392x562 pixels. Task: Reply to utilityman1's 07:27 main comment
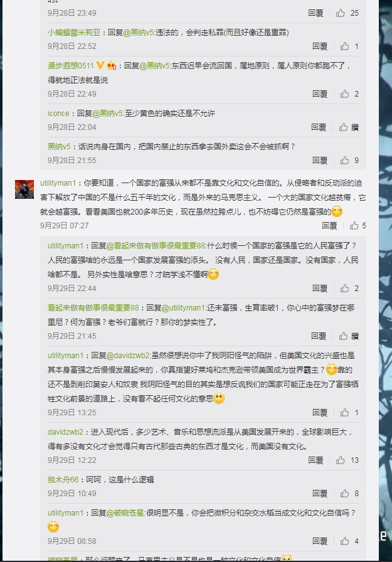click(329, 225)
